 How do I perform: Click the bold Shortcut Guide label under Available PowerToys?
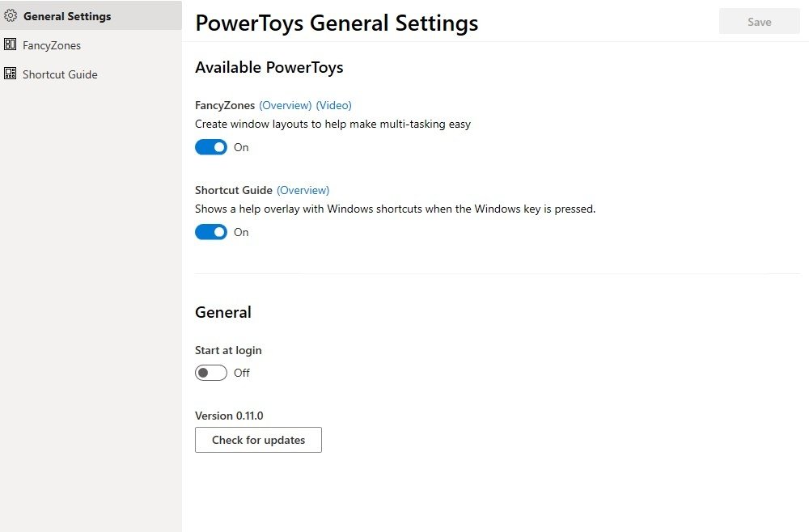tap(234, 190)
